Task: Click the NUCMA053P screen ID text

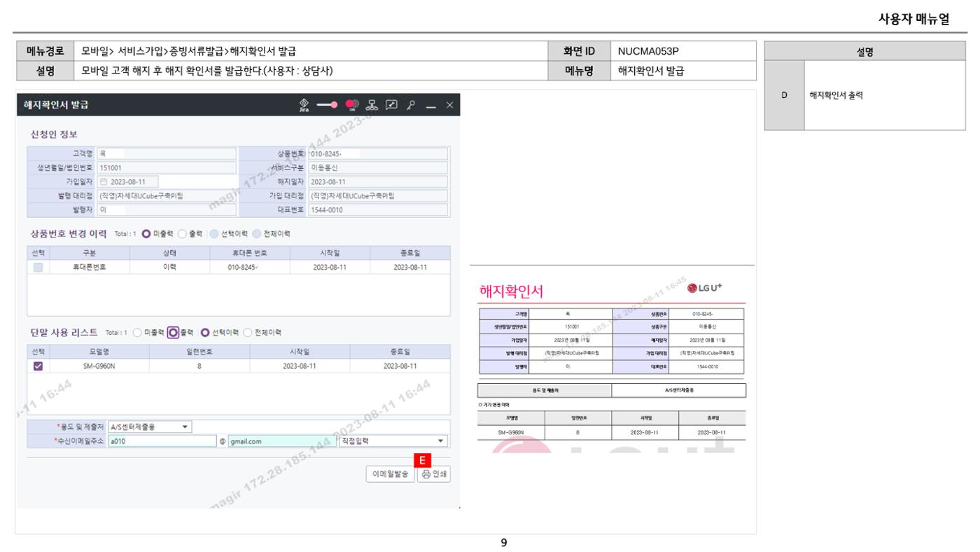Action: 648,50
